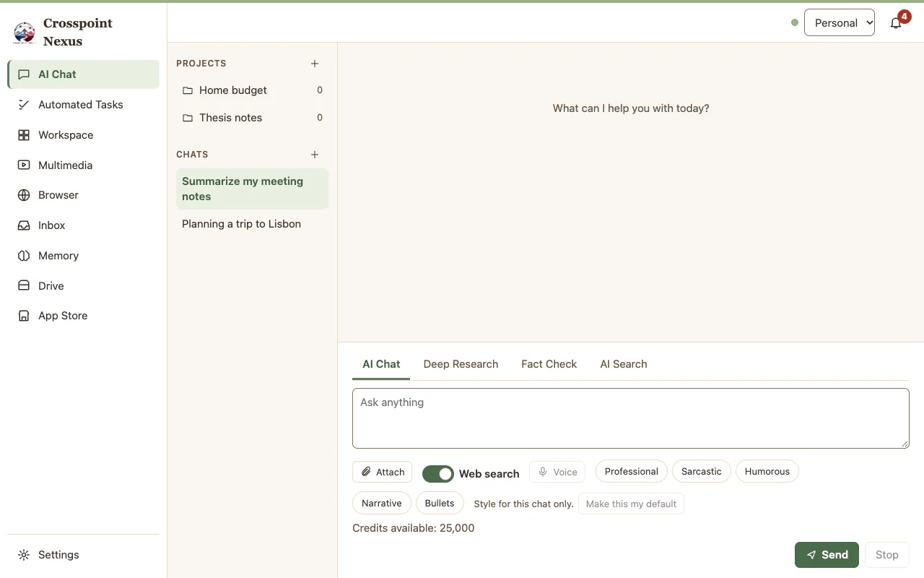This screenshot has width=924, height=578.
Task: Click the Home budget folder icon
Action: tap(188, 90)
